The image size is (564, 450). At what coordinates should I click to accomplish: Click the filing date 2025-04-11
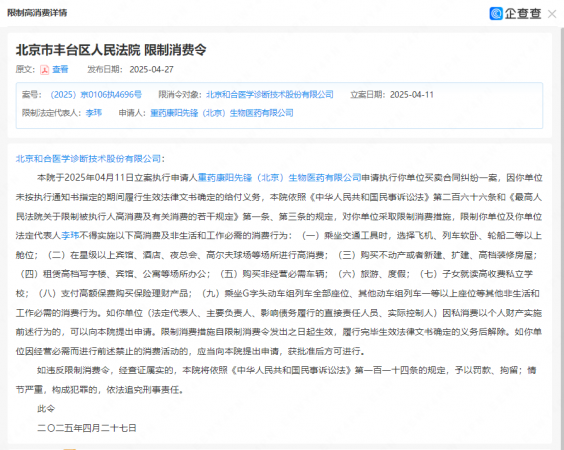click(x=412, y=95)
